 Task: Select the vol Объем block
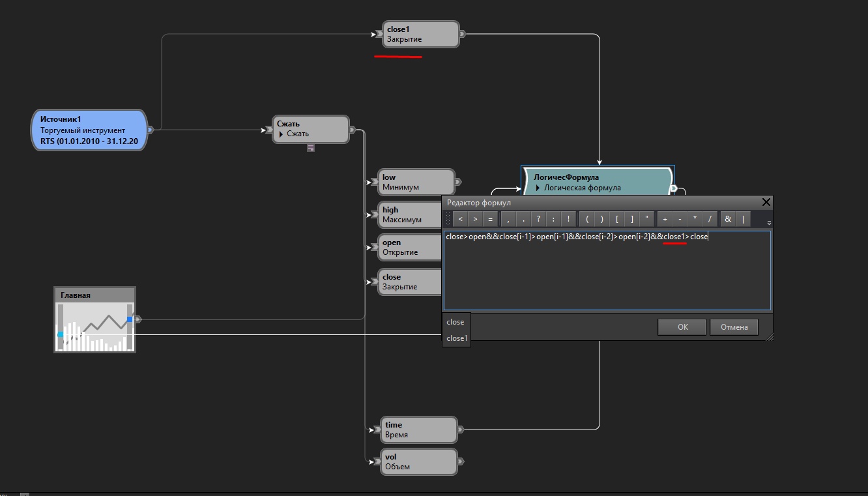(419, 461)
